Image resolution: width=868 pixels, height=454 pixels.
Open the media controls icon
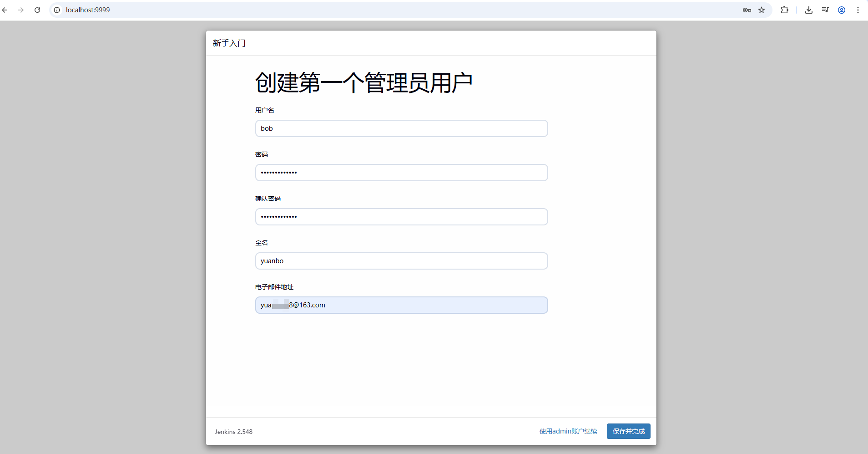[825, 10]
